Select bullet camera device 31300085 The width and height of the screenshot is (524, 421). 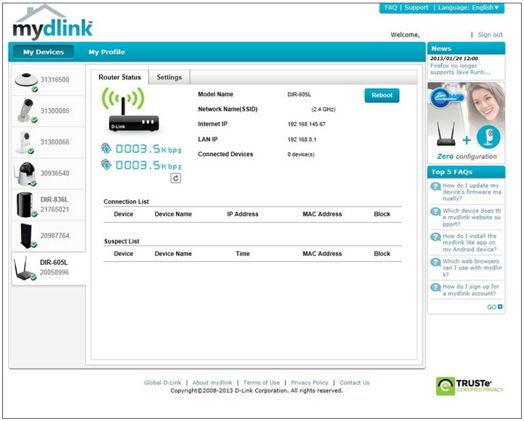tap(48, 111)
